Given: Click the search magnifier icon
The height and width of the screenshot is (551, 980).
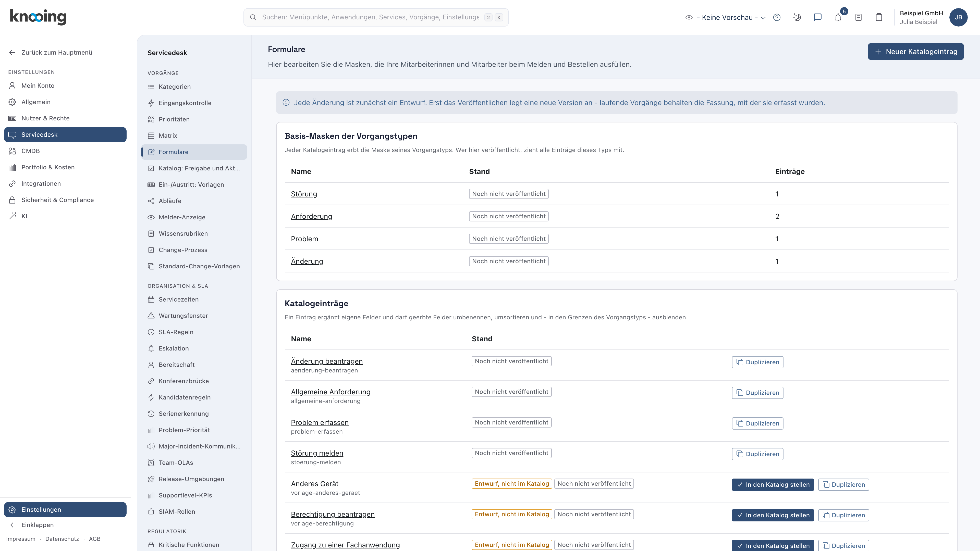Looking at the screenshot, I should pos(253,18).
